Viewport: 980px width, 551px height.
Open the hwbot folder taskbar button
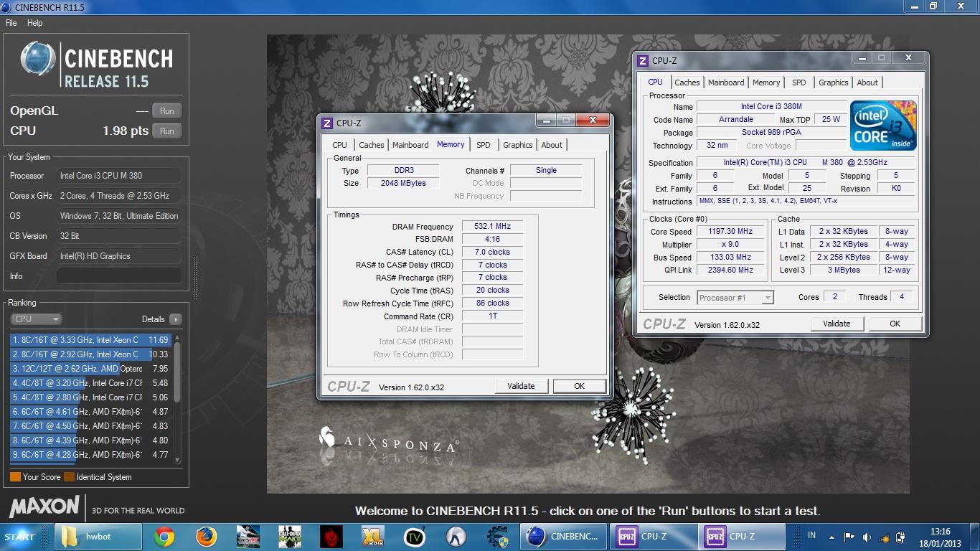[98, 536]
